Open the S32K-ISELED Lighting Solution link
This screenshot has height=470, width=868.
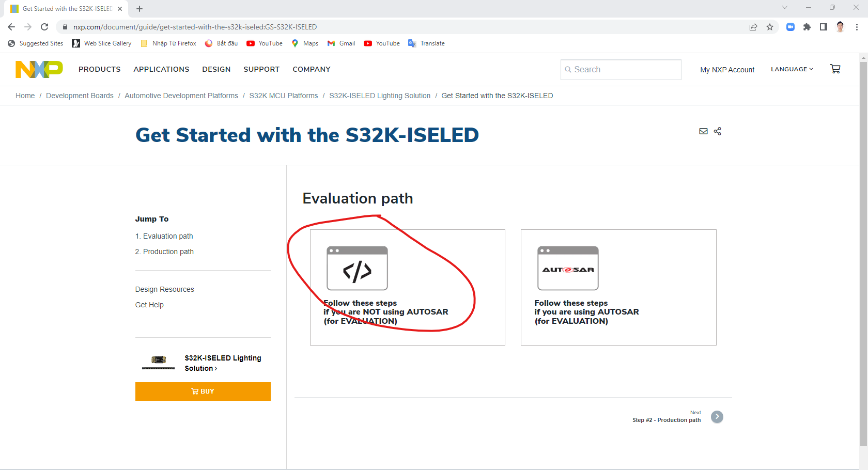pyautogui.click(x=223, y=363)
